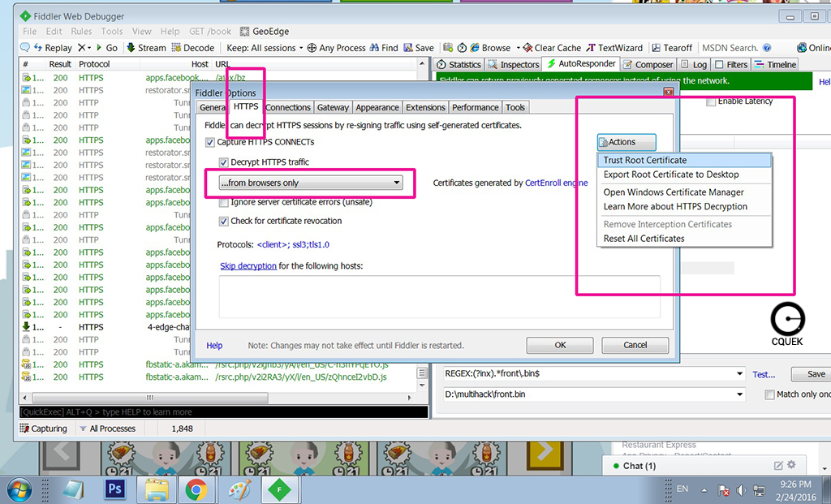Expand the REGEX rule match dropdown
831x504 pixels.
coord(739,373)
